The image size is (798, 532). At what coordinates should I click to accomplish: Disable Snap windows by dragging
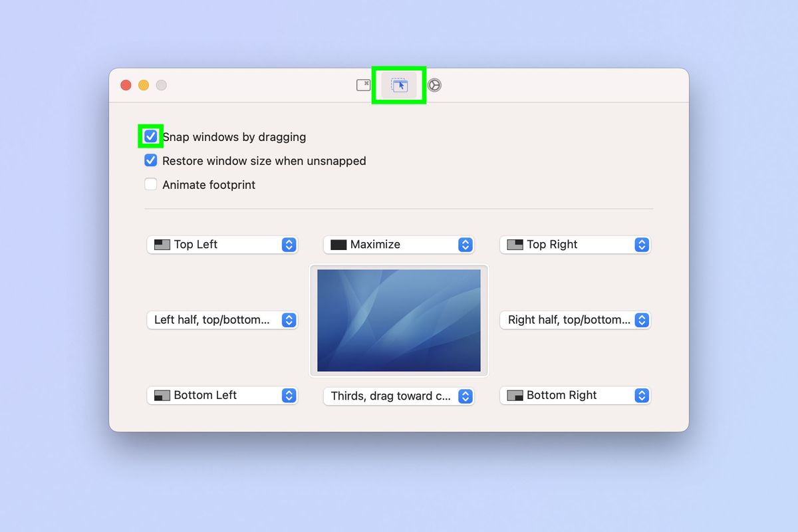151,136
